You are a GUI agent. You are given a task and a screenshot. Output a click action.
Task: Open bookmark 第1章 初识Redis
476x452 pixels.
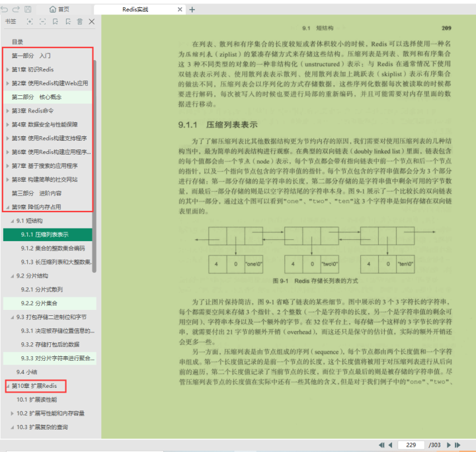click(x=32, y=69)
